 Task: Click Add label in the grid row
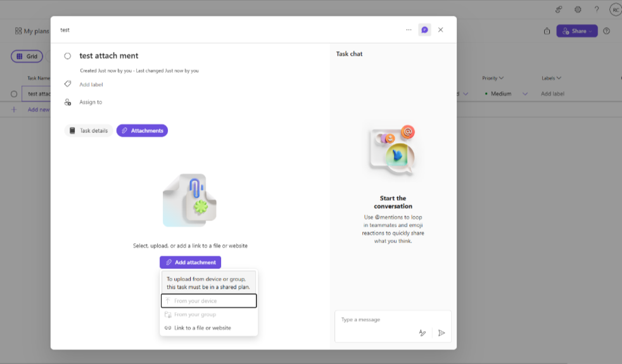552,94
